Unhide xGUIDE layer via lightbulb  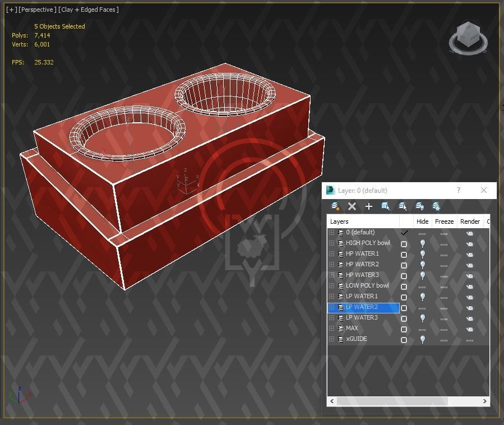point(422,339)
